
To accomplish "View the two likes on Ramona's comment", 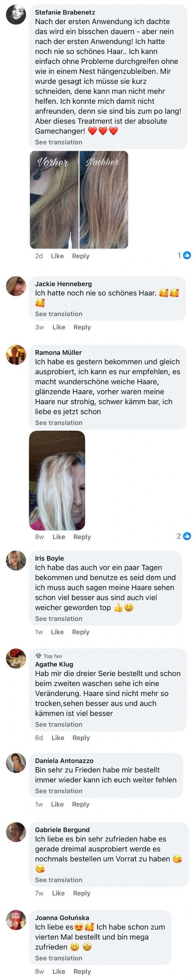I will coord(184,536).
